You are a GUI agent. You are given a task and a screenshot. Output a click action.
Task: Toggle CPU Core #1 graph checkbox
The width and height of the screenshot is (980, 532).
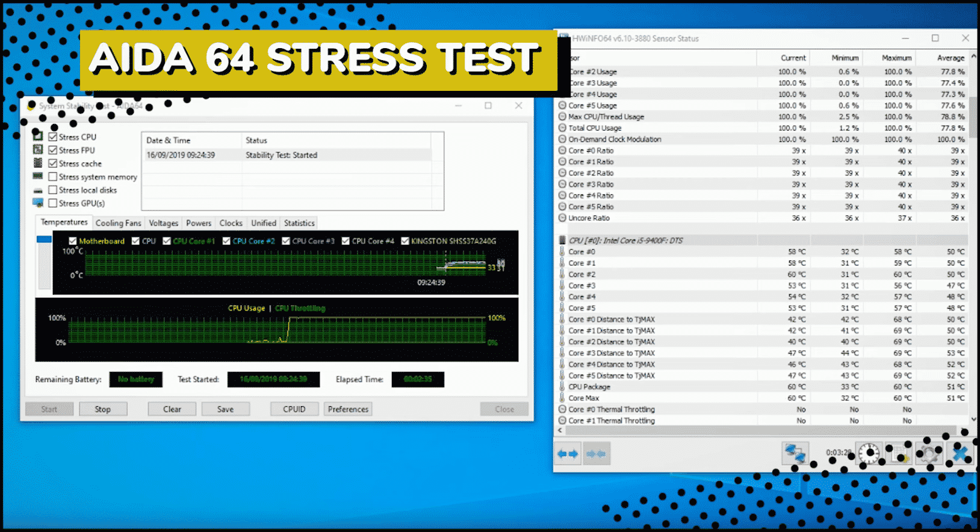pyautogui.click(x=167, y=241)
